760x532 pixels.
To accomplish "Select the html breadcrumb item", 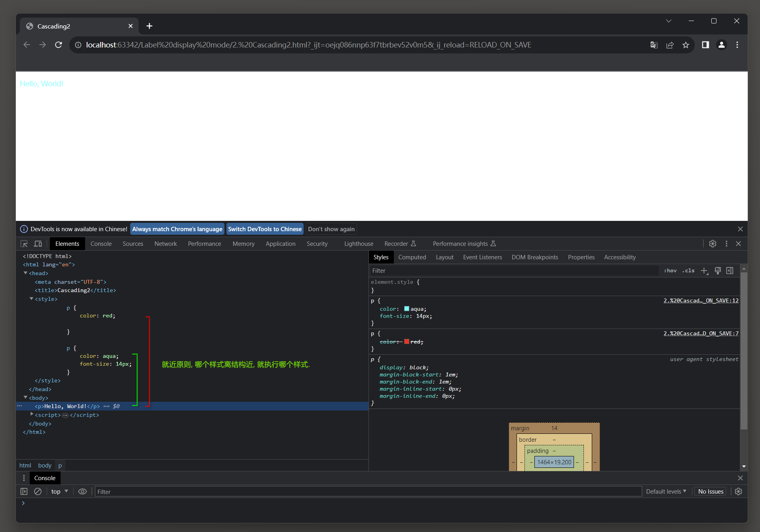I will 25,465.
